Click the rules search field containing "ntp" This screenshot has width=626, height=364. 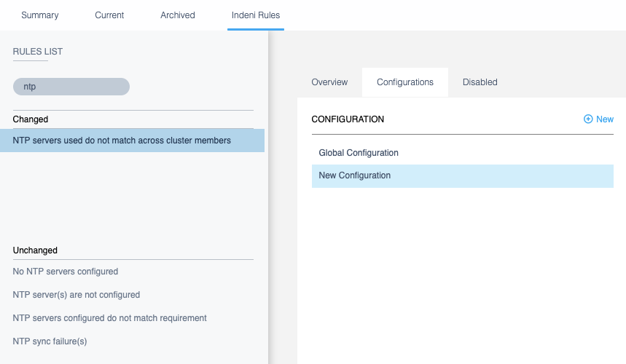tap(71, 87)
